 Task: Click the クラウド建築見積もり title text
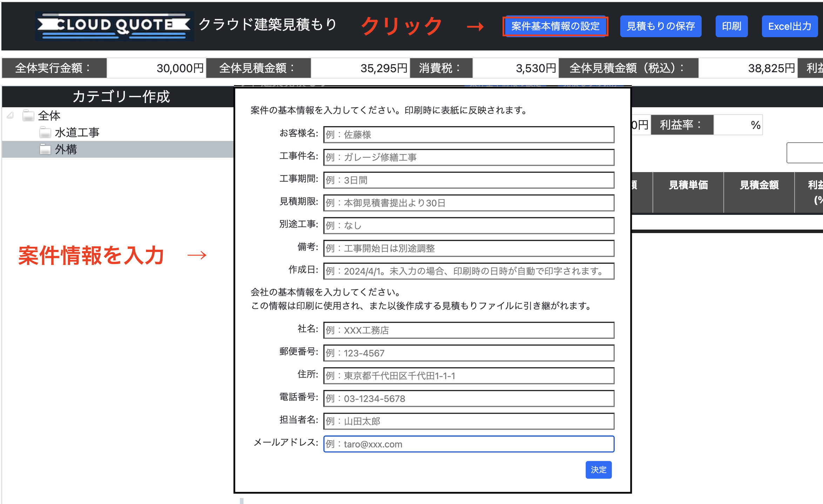[267, 24]
